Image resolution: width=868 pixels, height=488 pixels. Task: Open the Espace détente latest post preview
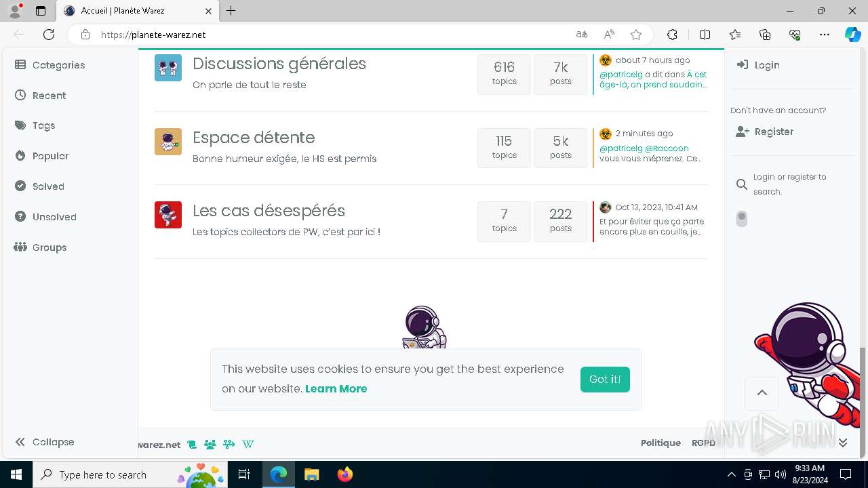[x=650, y=153]
